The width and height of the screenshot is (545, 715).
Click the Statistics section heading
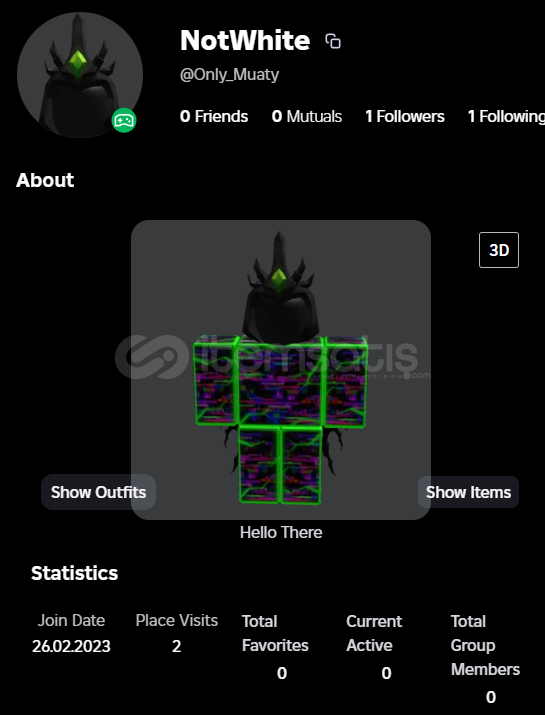click(x=74, y=573)
